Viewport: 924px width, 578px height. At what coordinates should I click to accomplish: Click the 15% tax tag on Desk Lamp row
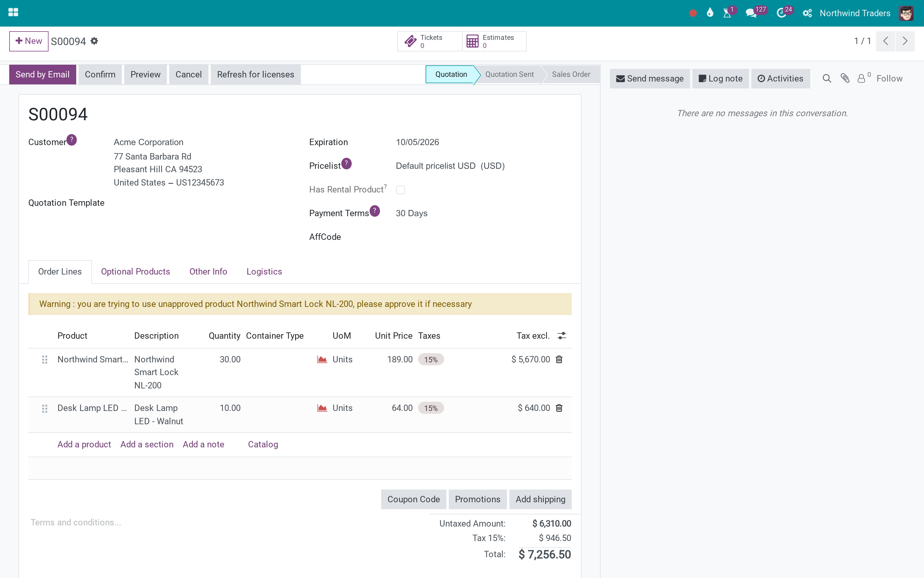(431, 408)
